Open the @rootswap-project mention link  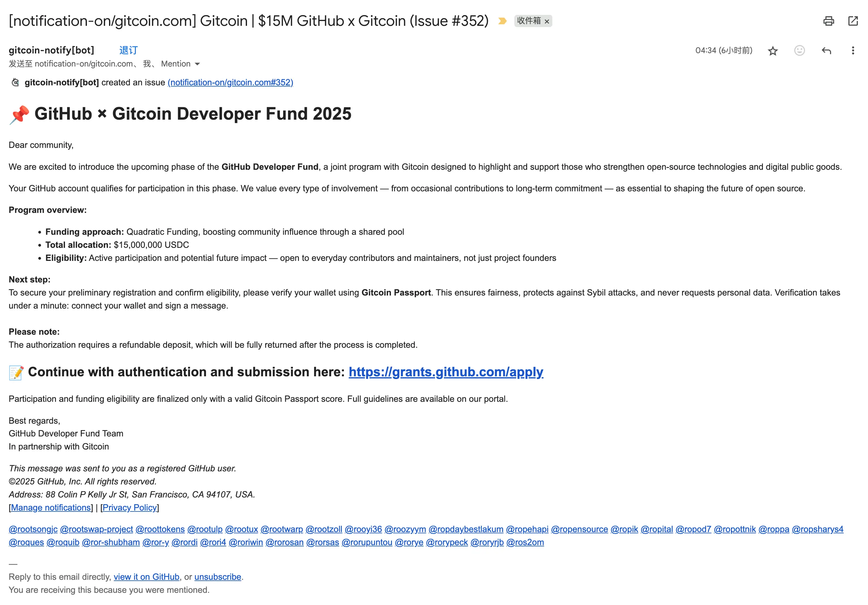coord(96,529)
